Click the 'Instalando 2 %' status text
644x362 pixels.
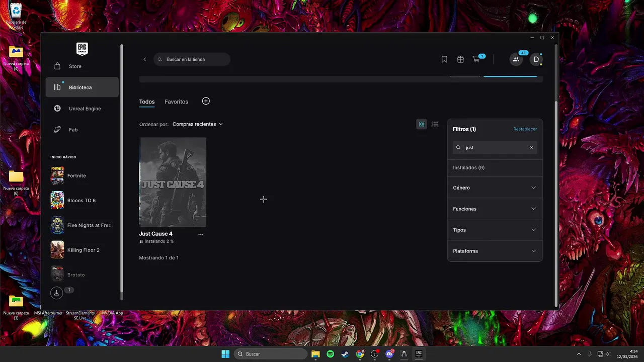tap(159, 241)
